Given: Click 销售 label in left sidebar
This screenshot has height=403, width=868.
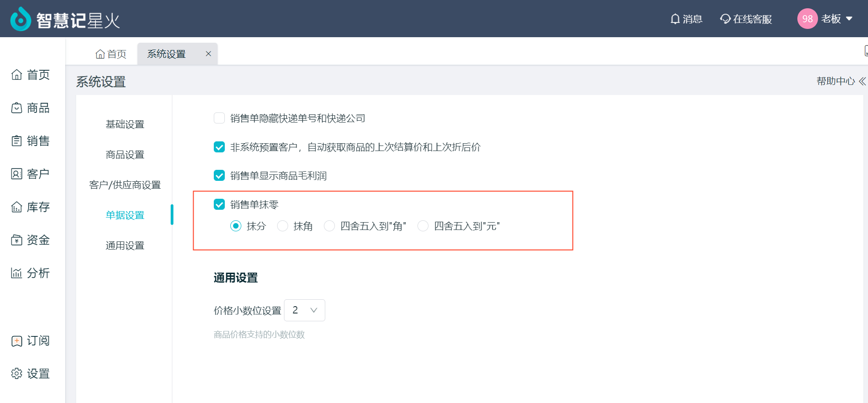Looking at the screenshot, I should pos(38,140).
